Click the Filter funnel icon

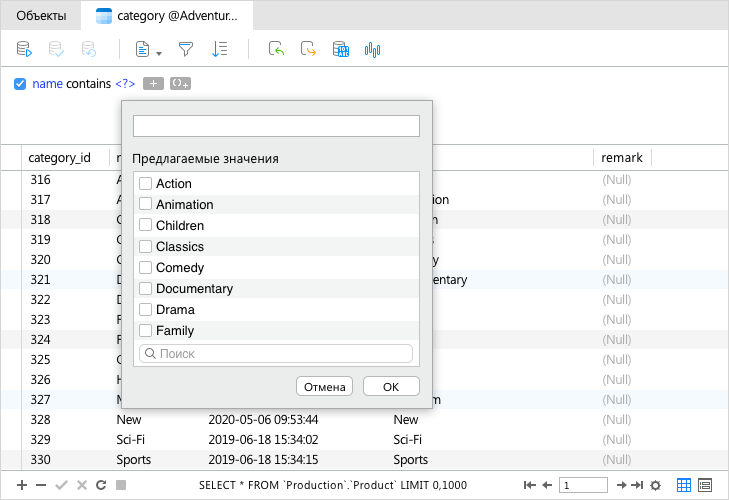[186, 48]
